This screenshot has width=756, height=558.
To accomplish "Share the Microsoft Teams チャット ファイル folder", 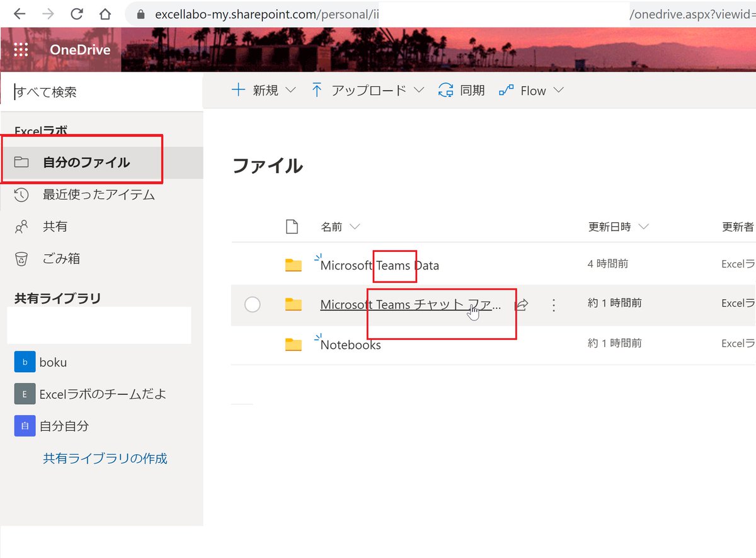I will [522, 304].
